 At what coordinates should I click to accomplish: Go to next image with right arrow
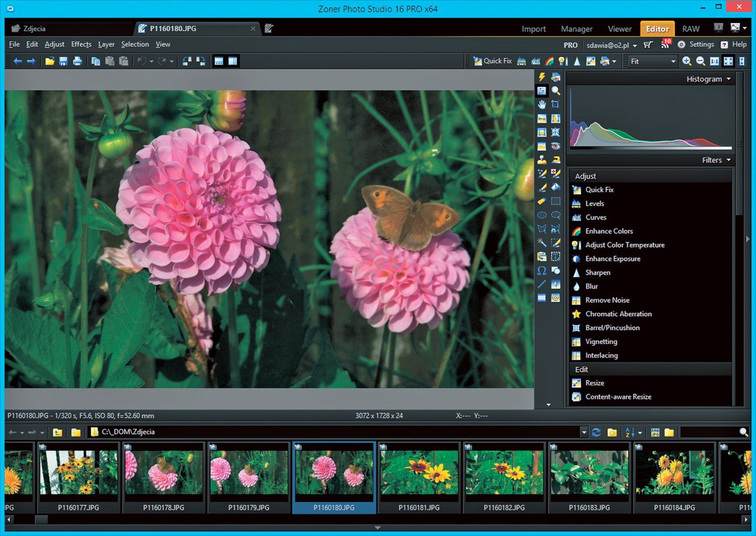pos(31,61)
